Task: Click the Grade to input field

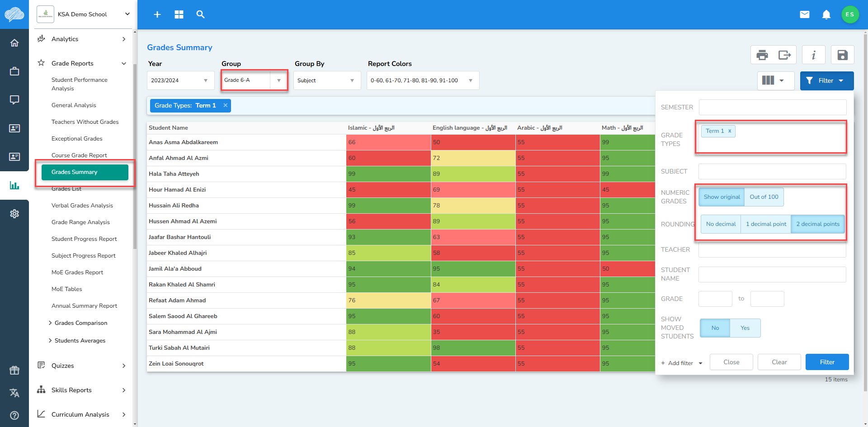Action: click(767, 299)
